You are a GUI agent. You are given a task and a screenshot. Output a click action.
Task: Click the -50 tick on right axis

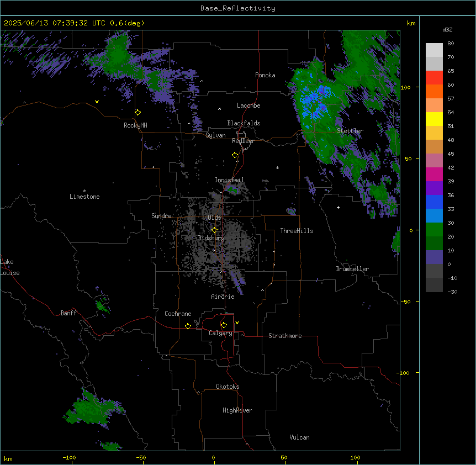405,302
